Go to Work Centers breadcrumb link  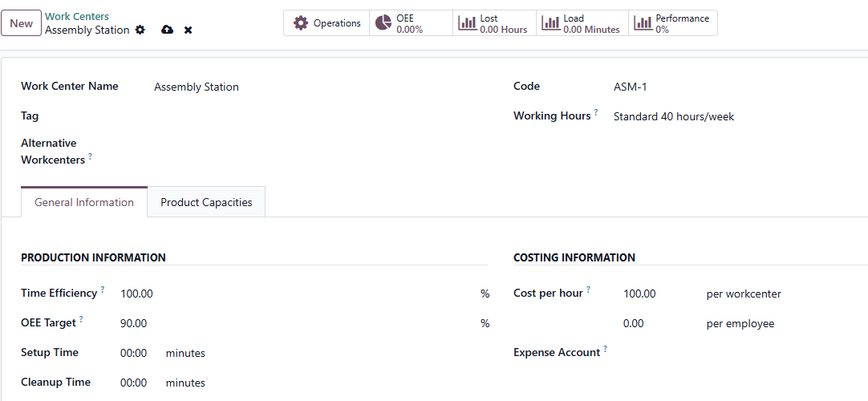77,16
